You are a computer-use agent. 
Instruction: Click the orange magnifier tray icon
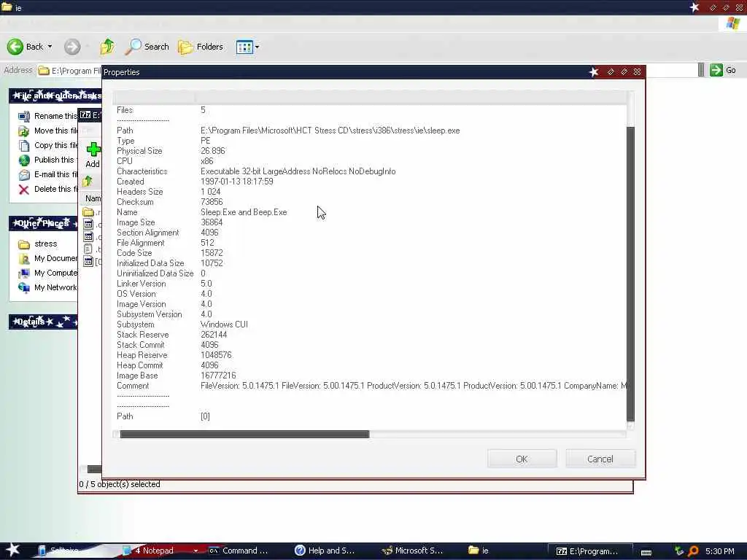click(693, 551)
